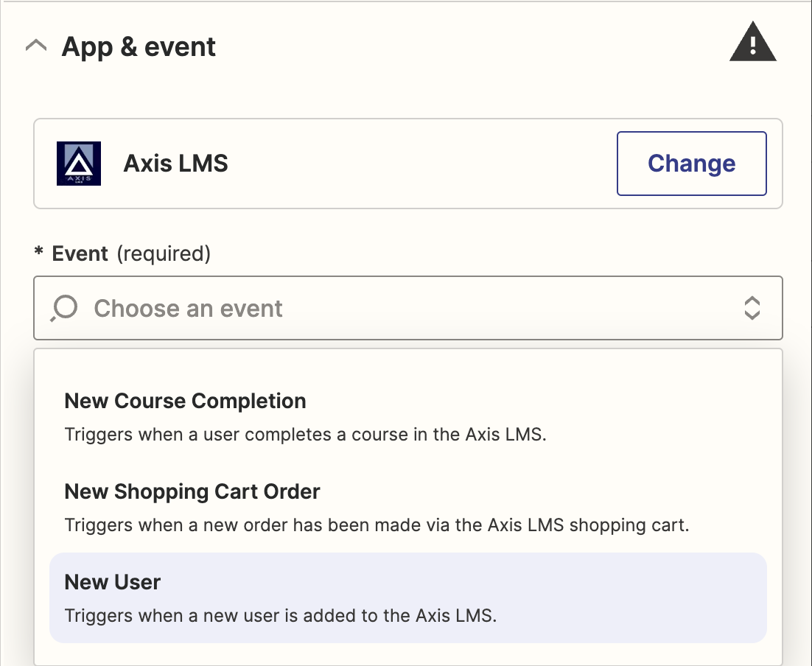The width and height of the screenshot is (812, 666).
Task: Toggle the event dropdown up-down arrows
Action: tap(752, 308)
